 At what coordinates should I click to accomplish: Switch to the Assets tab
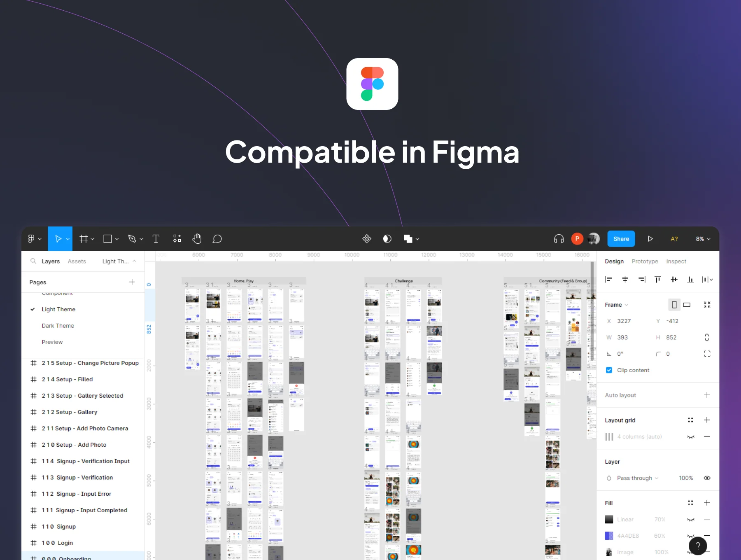click(77, 261)
